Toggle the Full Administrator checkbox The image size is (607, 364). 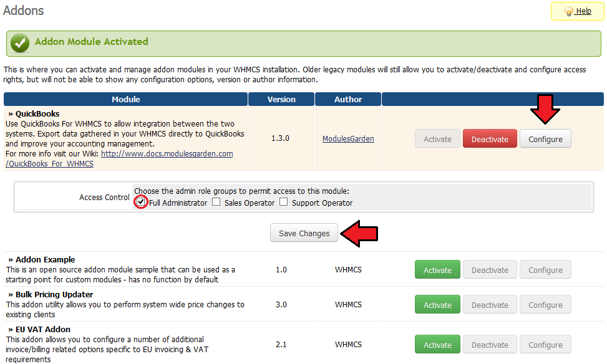point(141,202)
